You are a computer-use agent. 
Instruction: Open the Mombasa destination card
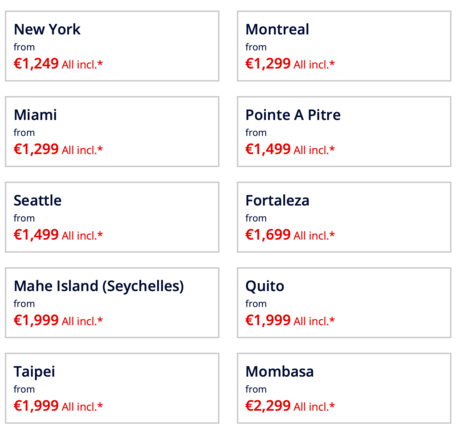344,388
